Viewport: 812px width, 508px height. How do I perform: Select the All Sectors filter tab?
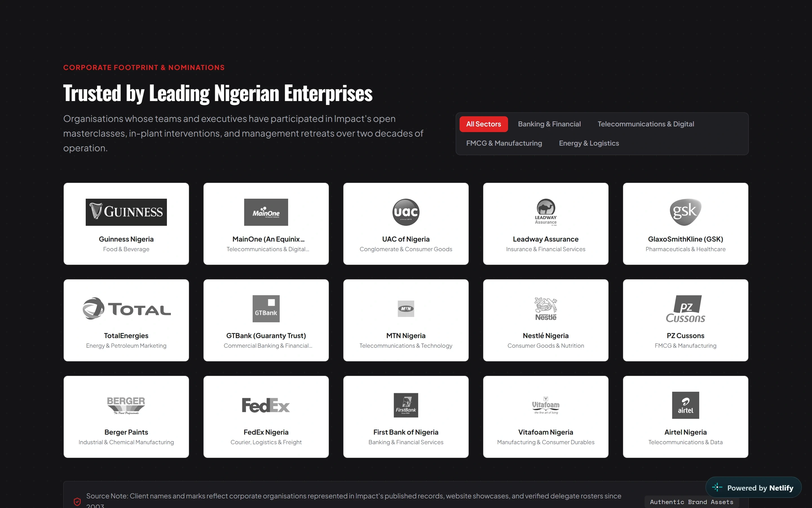pos(484,124)
